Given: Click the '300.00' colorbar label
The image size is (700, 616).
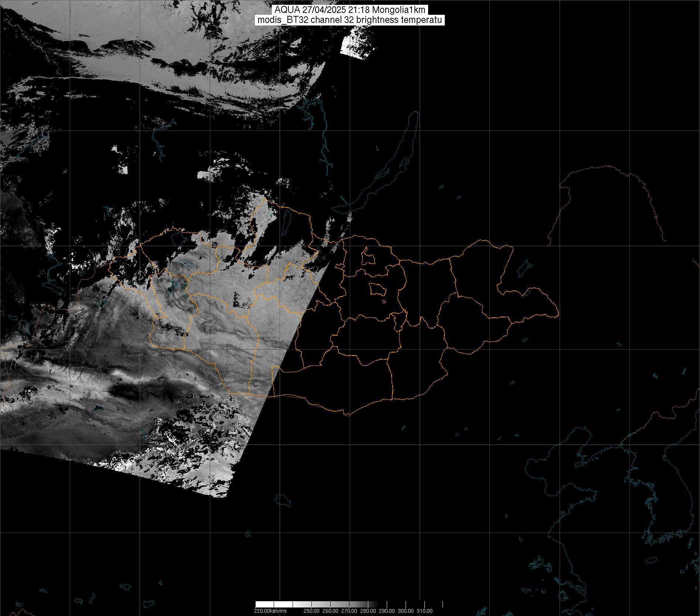Looking at the screenshot, I should click(406, 611).
